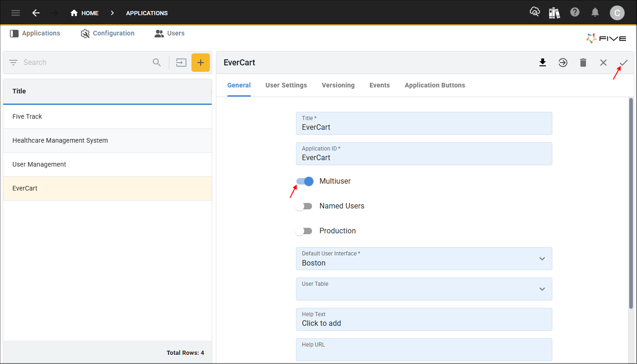This screenshot has height=364, width=637.
Task: Expand the Default User Interface dropdown
Action: (x=423, y=259)
